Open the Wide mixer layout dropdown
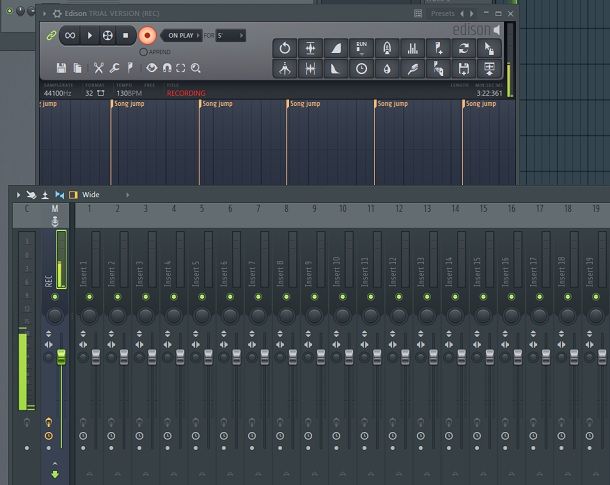 tap(105, 195)
